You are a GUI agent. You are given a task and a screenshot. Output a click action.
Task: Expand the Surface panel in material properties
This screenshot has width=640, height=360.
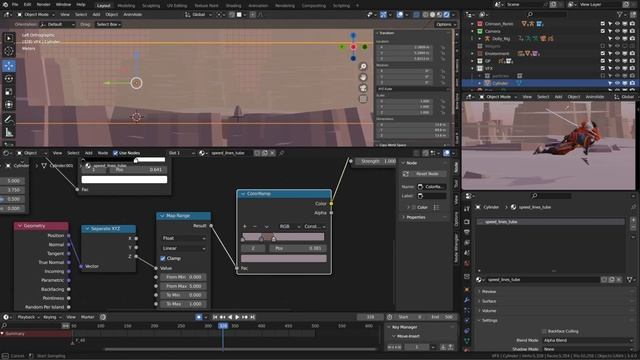(489, 301)
